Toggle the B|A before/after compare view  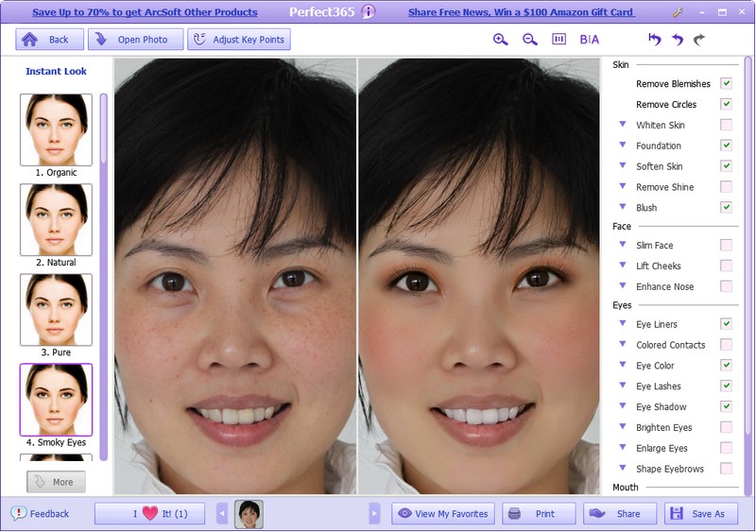589,40
